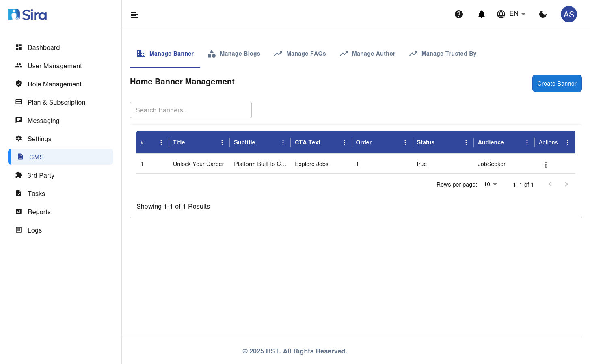590x364 pixels.
Task: Click the Create Banner button
Action: (x=557, y=83)
